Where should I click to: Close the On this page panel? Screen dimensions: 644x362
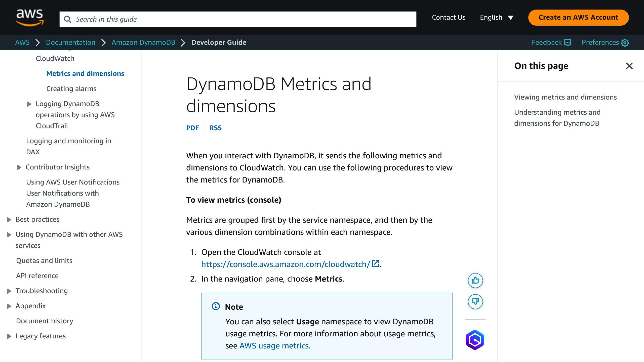click(x=629, y=66)
